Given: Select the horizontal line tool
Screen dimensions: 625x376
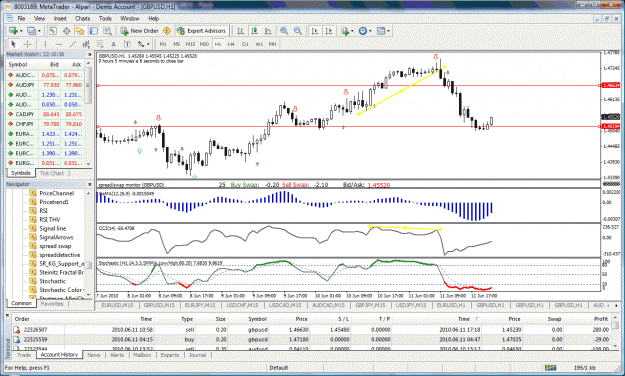Looking at the screenshot, I should tap(59, 44).
